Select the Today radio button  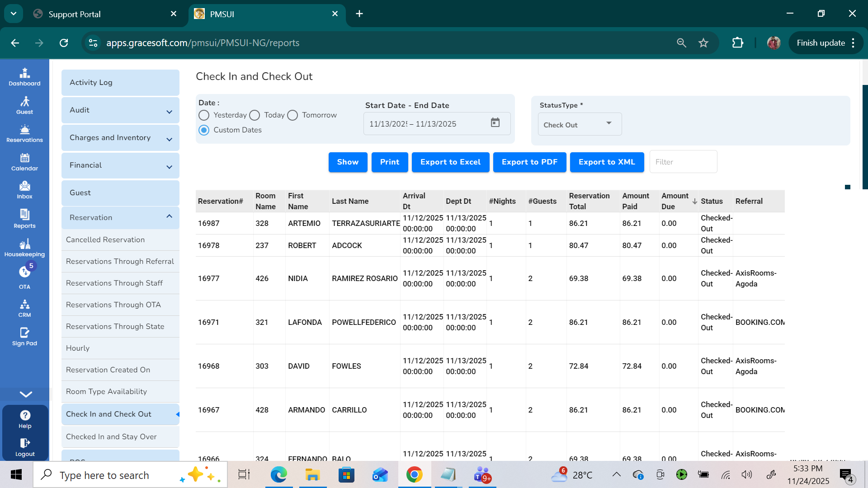coord(255,115)
